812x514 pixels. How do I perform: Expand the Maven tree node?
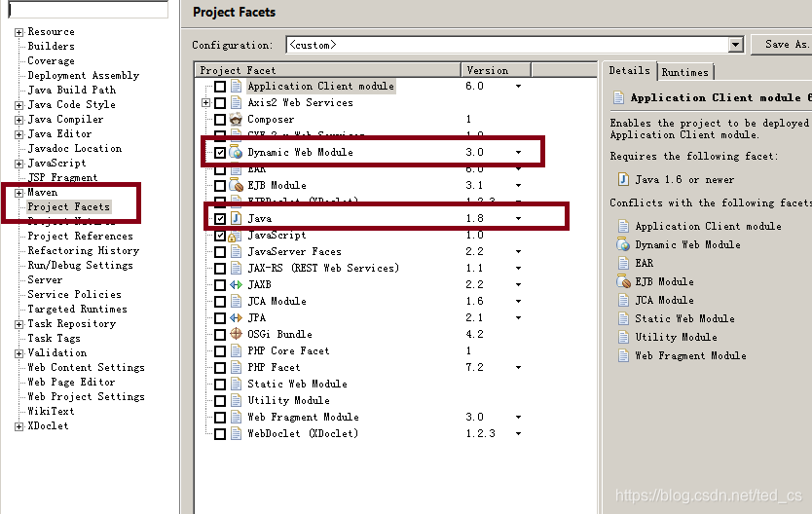coord(19,193)
